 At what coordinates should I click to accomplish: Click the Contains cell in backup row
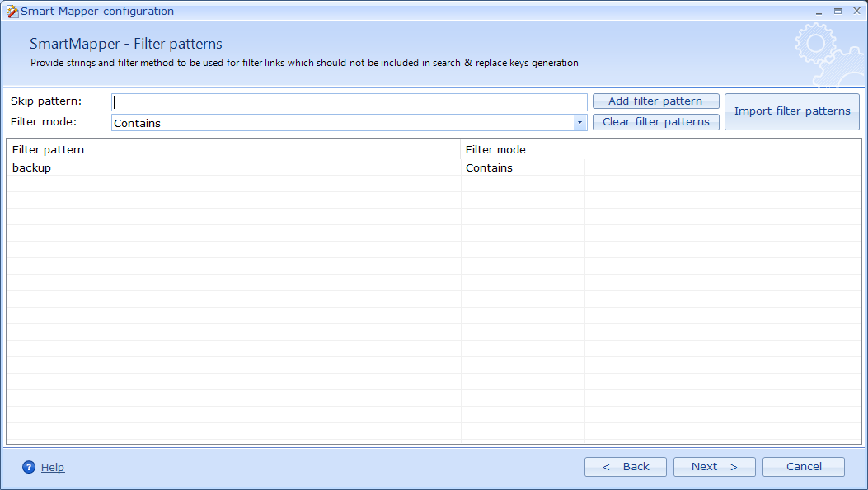[x=522, y=167]
